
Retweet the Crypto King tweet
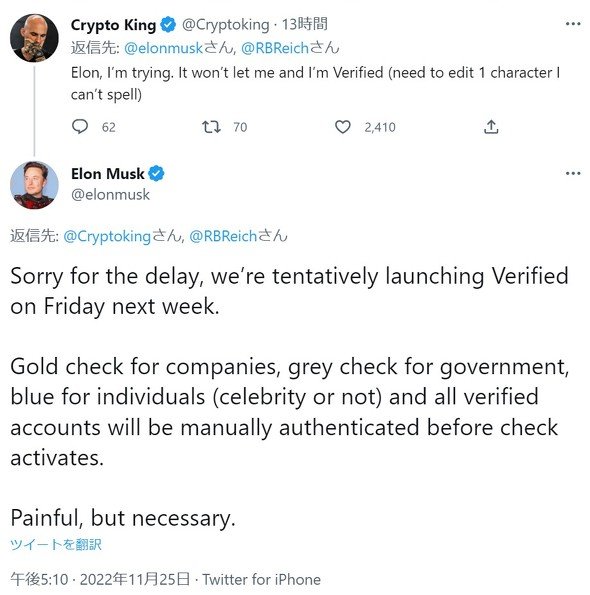[x=211, y=127]
